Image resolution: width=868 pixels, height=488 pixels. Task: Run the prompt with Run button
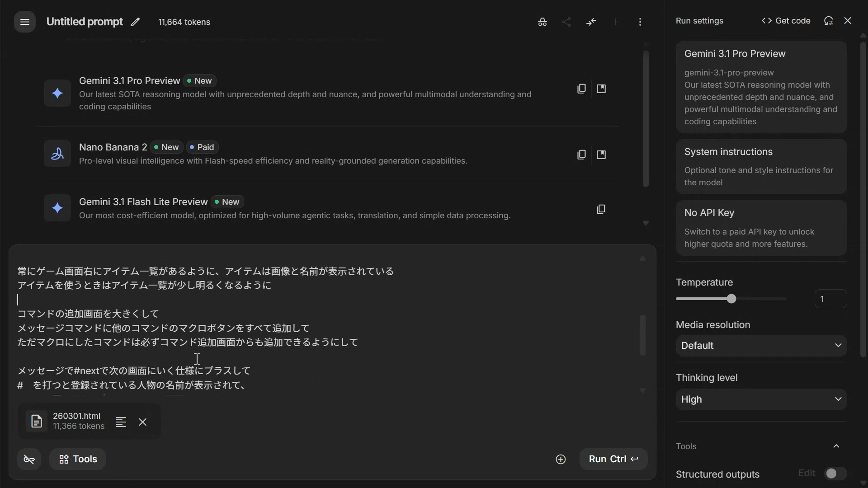click(613, 459)
